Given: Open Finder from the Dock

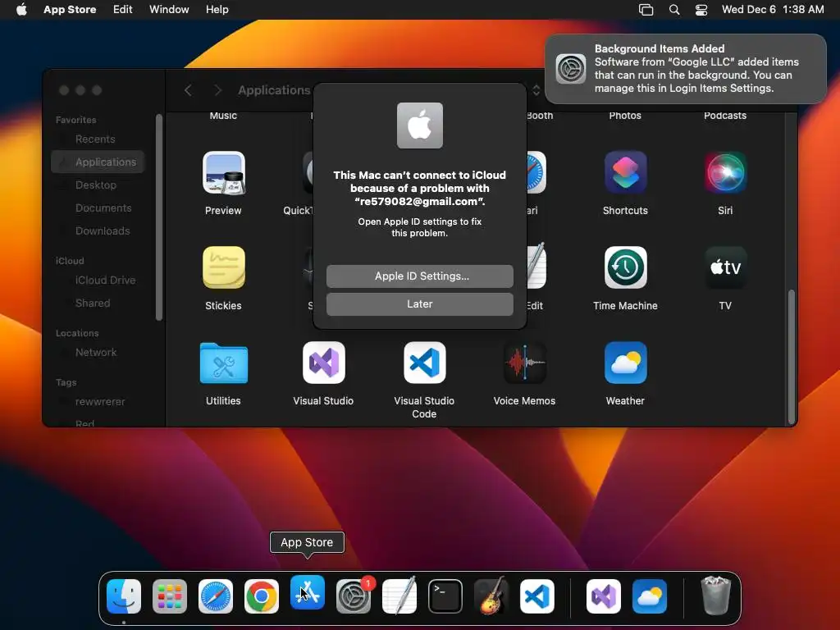Looking at the screenshot, I should [124, 596].
